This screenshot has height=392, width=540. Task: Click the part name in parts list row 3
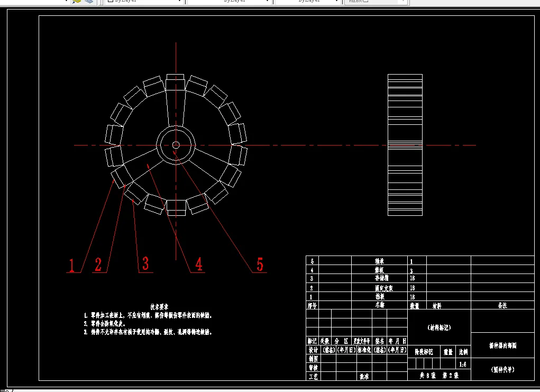pyautogui.click(x=381, y=278)
